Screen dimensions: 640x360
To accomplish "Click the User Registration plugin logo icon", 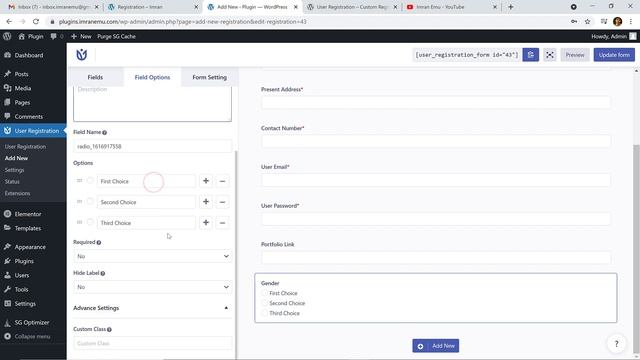I will [82, 54].
